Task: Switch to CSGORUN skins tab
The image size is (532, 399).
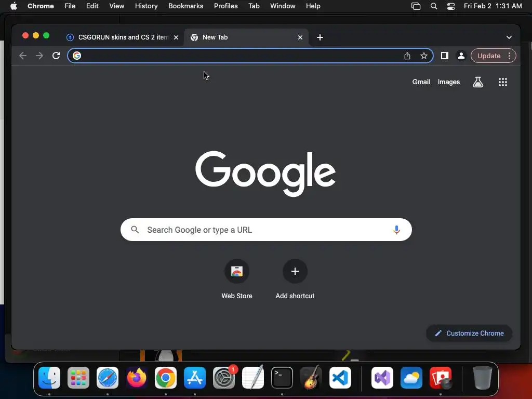Action: (x=122, y=37)
